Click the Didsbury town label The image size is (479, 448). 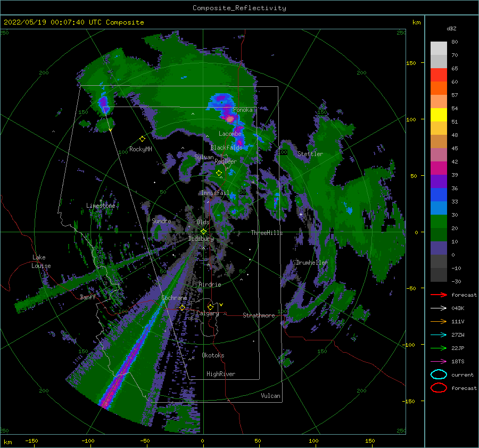tap(201, 239)
